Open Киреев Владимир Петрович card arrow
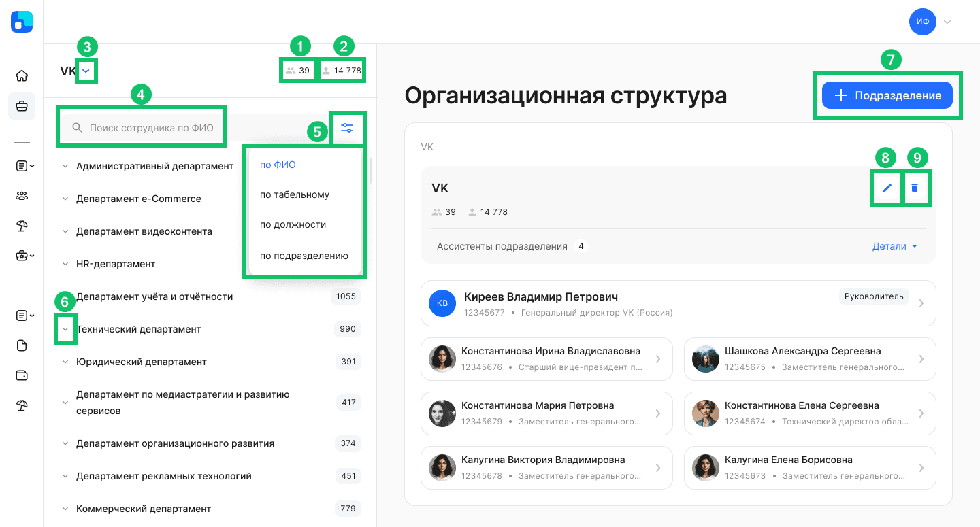Screen dimensions: 980x527 921,303
